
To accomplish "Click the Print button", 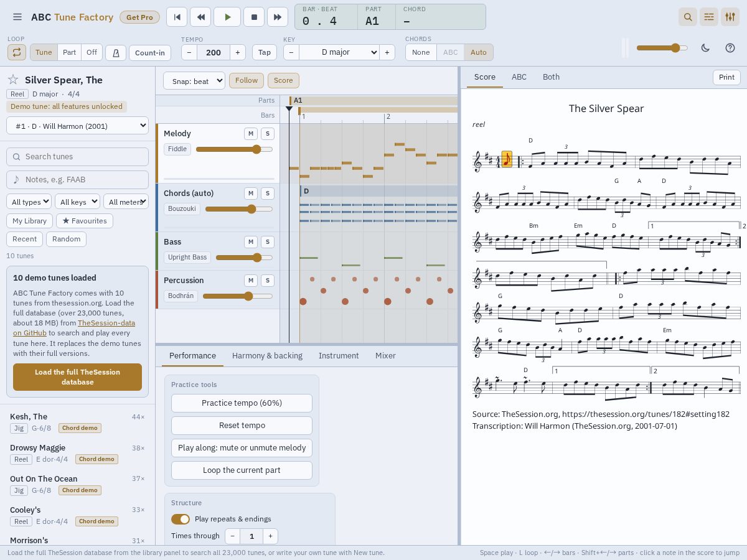I will [x=726, y=77].
